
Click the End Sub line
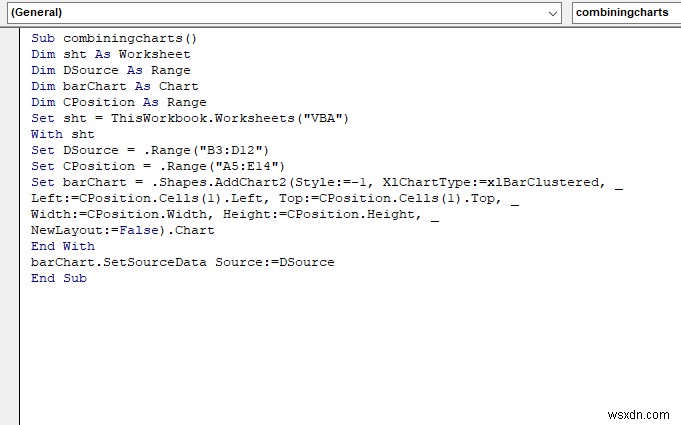click(58, 278)
